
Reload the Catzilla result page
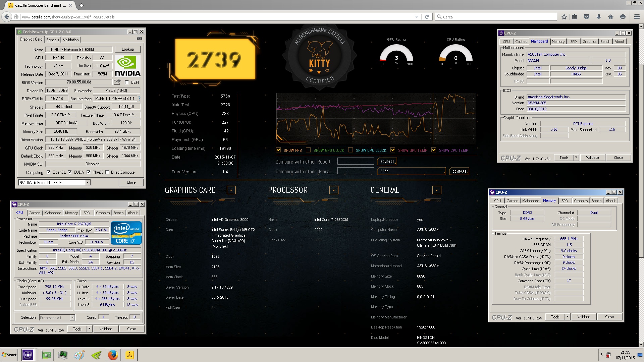[427, 17]
